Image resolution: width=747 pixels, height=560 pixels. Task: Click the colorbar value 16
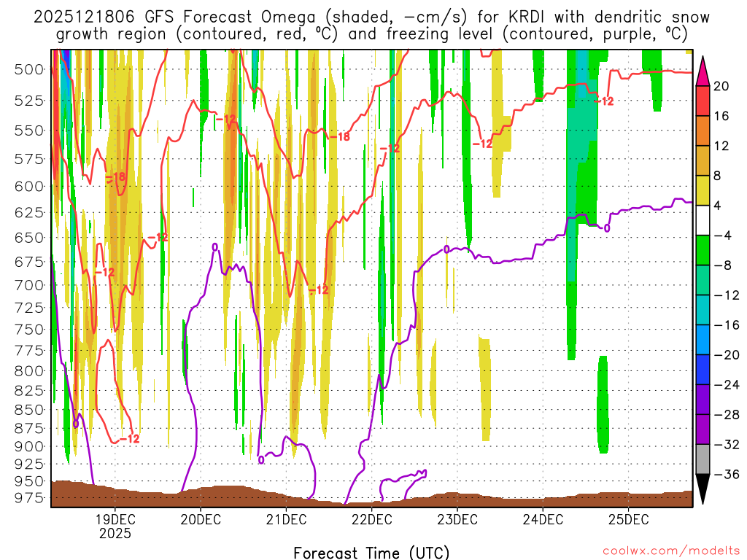tap(721, 116)
